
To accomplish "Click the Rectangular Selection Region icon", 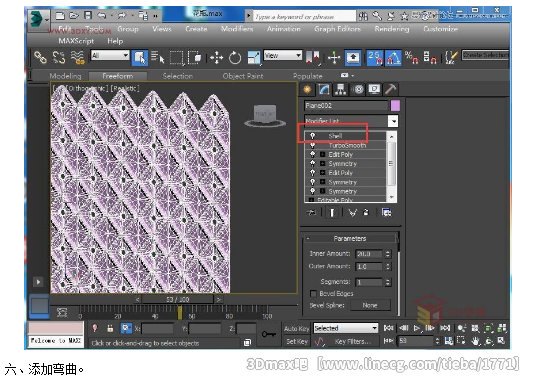I will tap(176, 57).
